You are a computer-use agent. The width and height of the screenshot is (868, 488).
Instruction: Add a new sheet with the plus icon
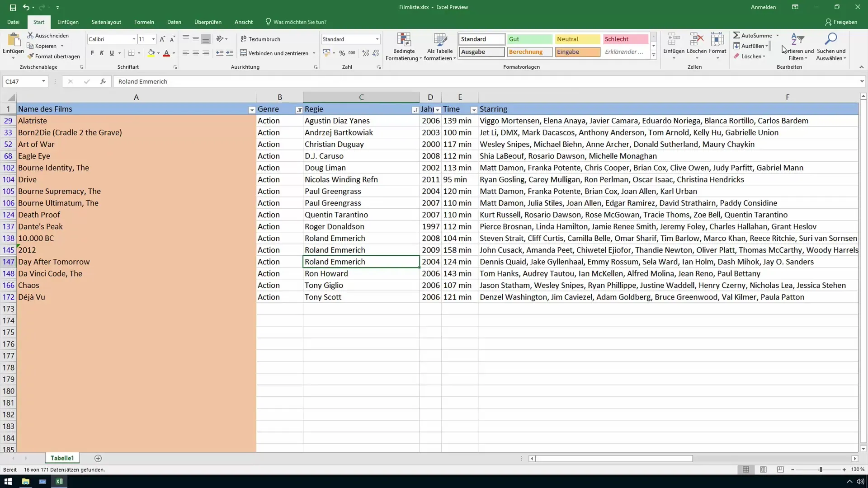(98, 458)
